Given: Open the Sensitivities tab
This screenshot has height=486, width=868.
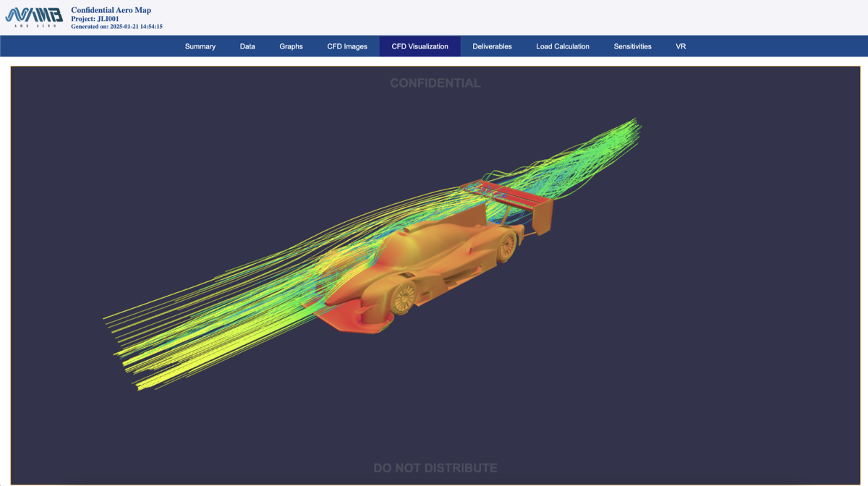Looking at the screenshot, I should [632, 46].
